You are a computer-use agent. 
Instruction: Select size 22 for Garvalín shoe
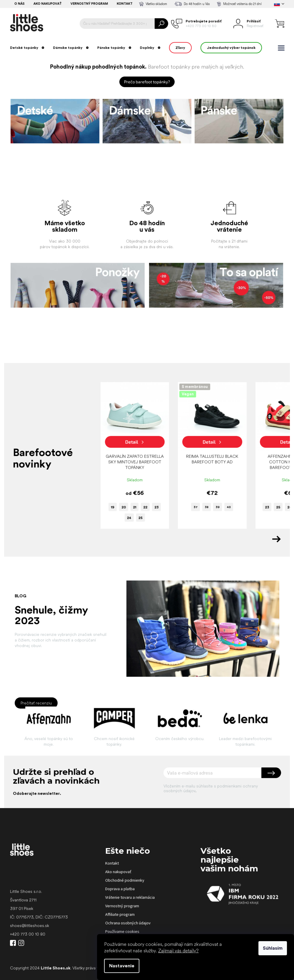(145, 507)
